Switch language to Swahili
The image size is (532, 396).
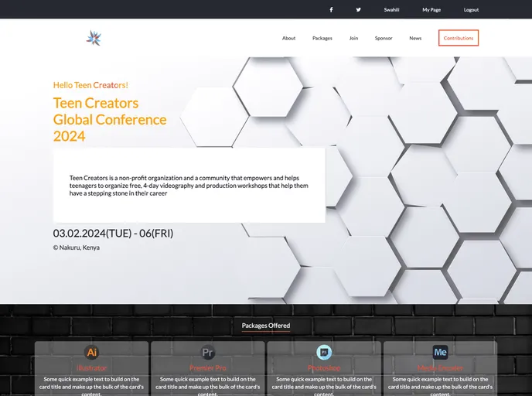pyautogui.click(x=391, y=10)
